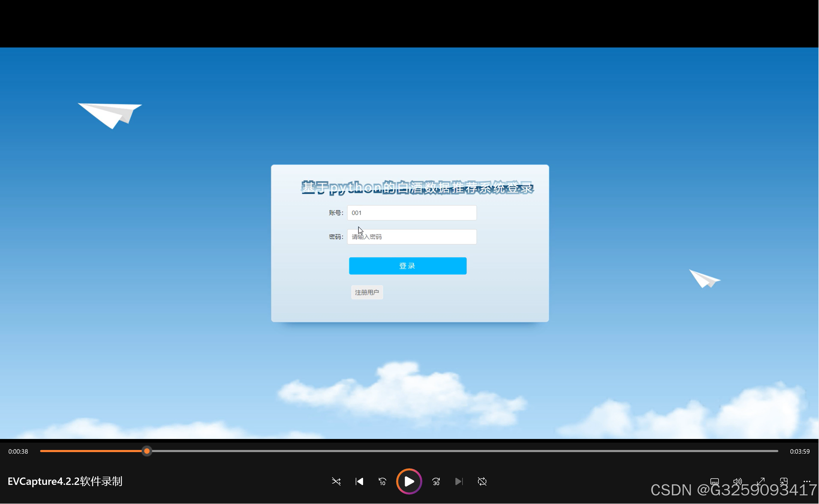Click the 注册用户 register button

(367, 292)
